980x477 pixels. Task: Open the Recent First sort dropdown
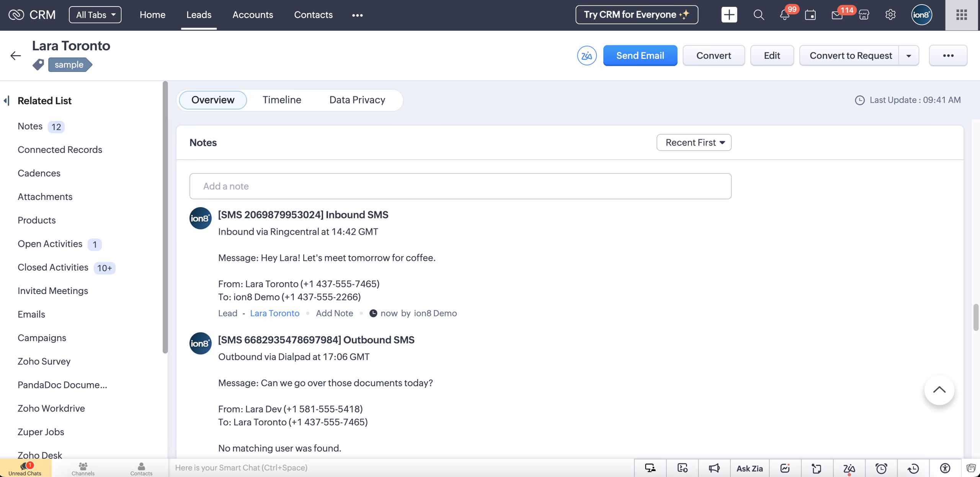tap(693, 142)
